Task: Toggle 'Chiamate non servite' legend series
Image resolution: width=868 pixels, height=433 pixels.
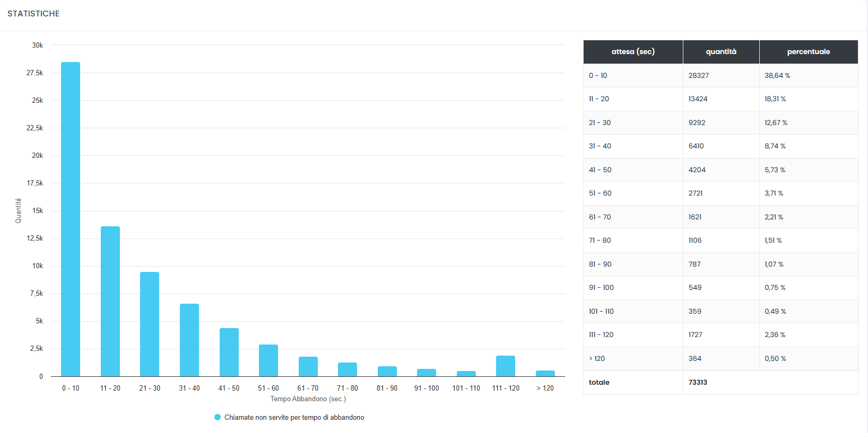Action: tap(294, 418)
